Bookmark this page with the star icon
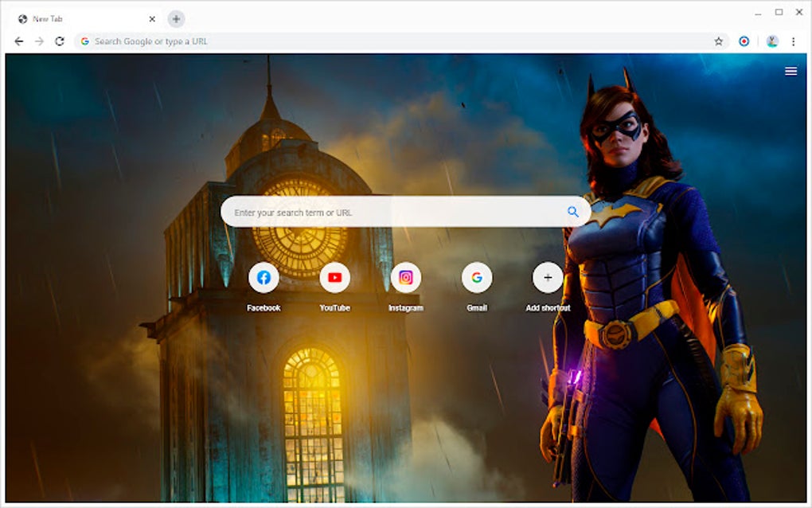Viewport: 812px width, 508px height. coord(718,41)
